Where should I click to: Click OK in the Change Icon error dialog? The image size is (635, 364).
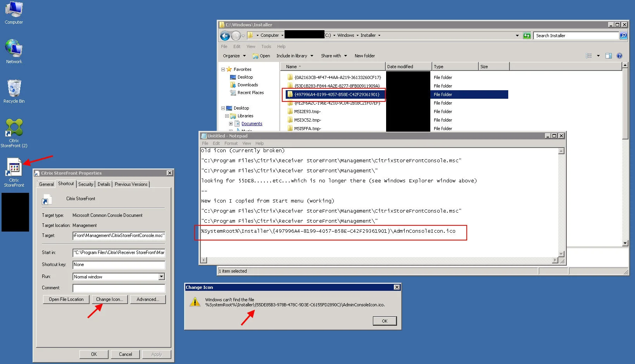385,321
